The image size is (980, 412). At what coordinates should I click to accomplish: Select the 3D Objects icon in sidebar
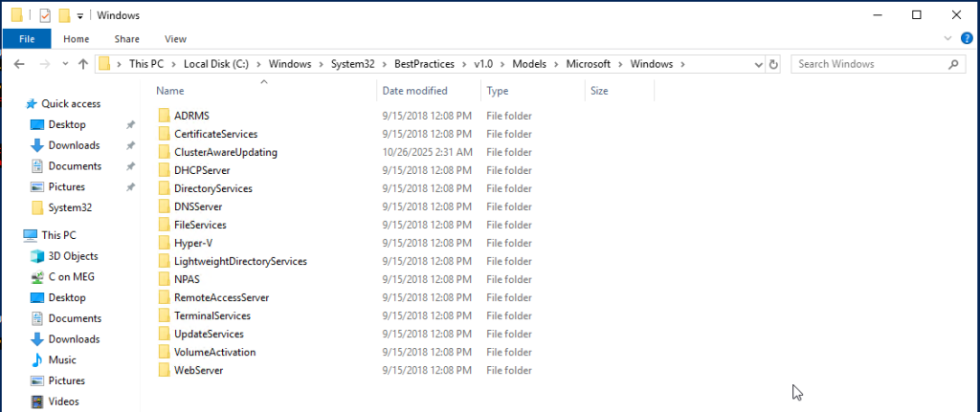coord(37,256)
